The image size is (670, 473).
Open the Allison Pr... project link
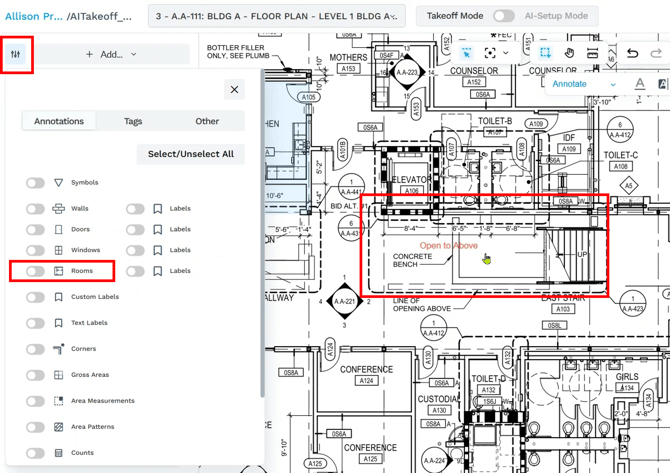coord(34,16)
